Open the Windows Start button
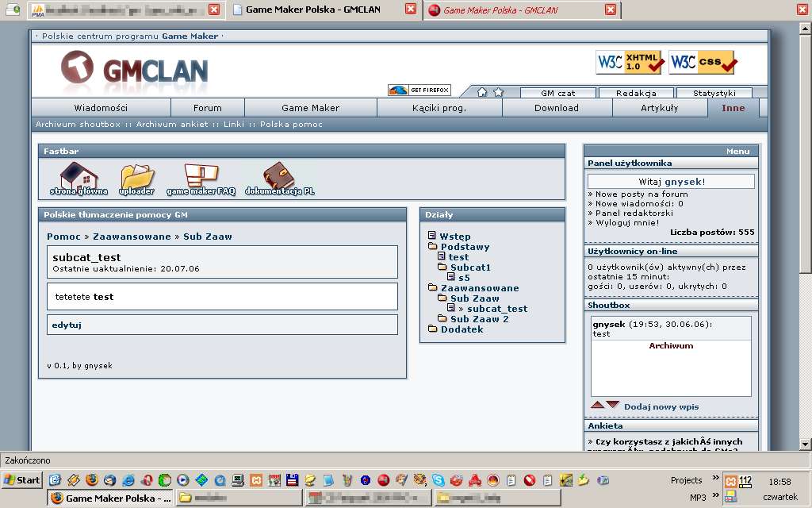This screenshot has width=812, height=508. coord(22,480)
